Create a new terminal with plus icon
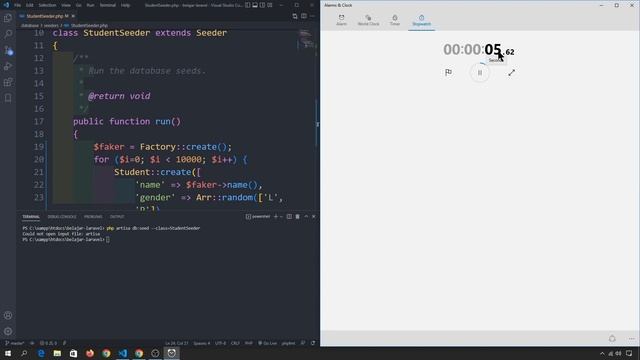640x360 pixels. (276, 217)
